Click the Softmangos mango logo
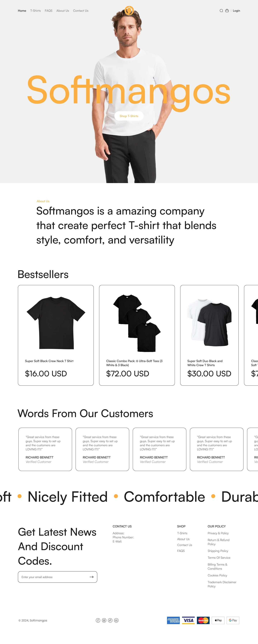The width and height of the screenshot is (258, 644). pyautogui.click(x=129, y=11)
